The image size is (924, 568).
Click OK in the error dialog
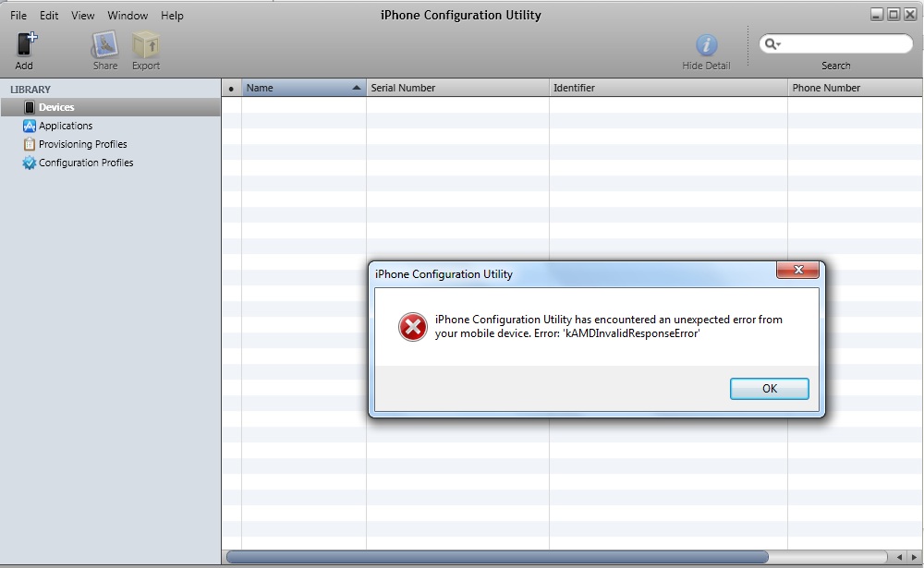tap(769, 389)
